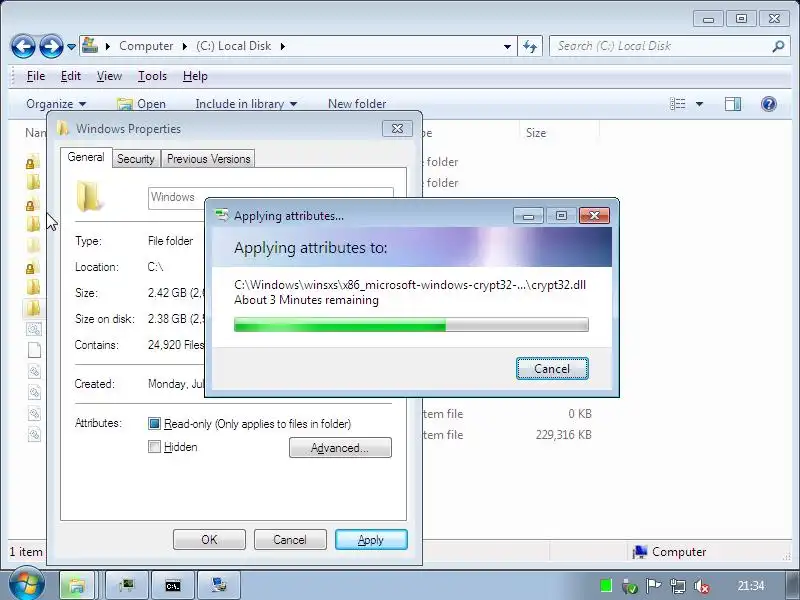Open Explorer help with the question mark icon

(768, 104)
